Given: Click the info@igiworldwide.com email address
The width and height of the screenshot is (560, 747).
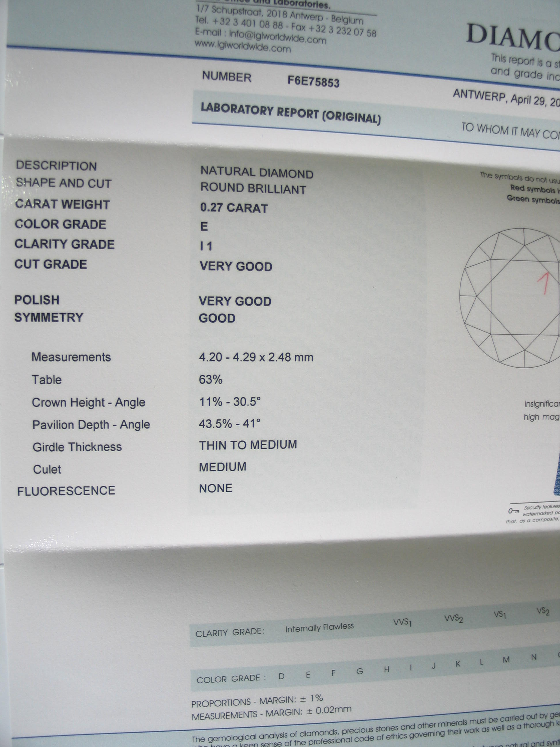Looking at the screenshot, I should [x=277, y=37].
